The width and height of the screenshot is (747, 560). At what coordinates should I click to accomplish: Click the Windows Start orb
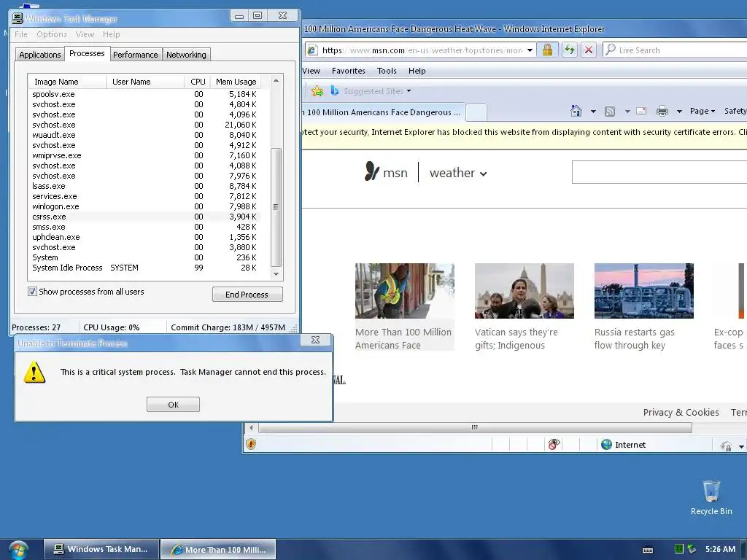tap(18, 550)
